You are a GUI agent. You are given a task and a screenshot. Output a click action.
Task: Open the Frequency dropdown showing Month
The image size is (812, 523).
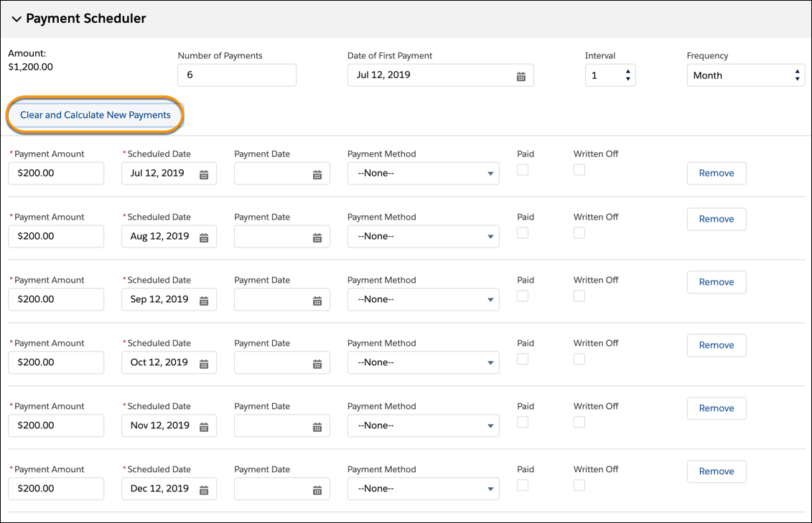pyautogui.click(x=746, y=75)
